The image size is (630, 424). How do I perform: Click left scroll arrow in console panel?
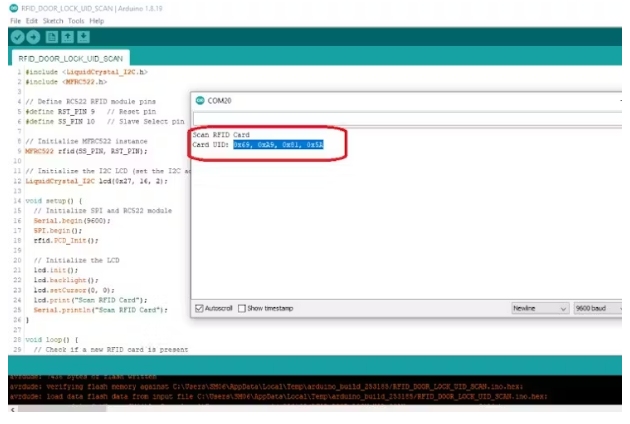click(x=11, y=409)
